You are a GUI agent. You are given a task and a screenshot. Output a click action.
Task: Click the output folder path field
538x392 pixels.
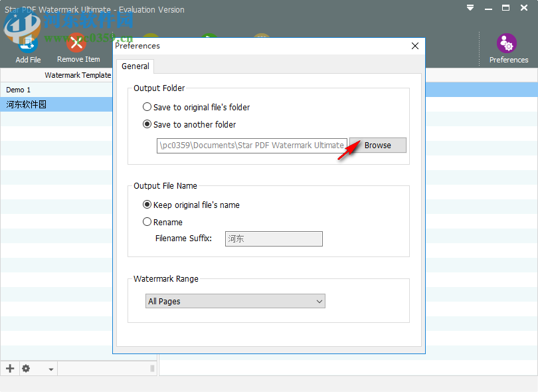252,145
